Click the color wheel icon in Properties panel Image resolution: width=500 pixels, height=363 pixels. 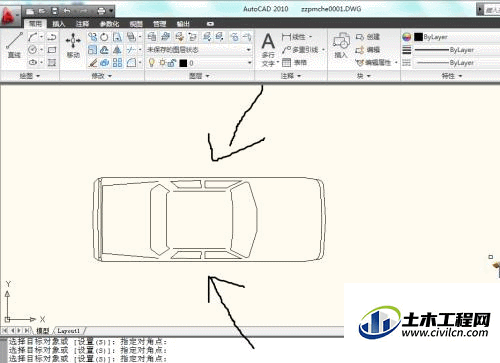[406, 37]
